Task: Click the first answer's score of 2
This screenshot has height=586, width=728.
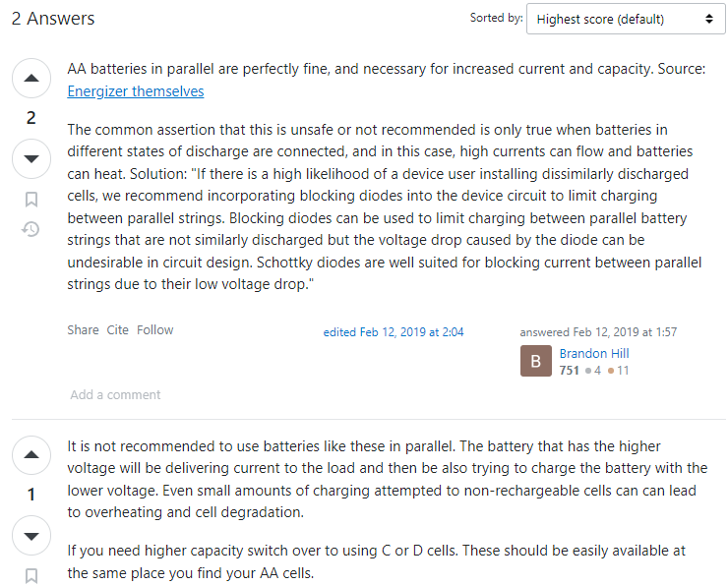Action: point(31,118)
